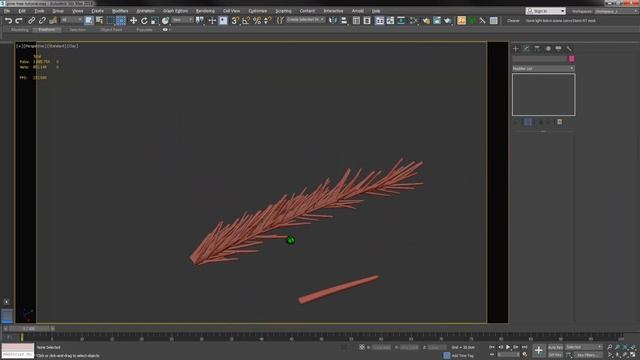Open the Workspaces dropdown
640x360 pixels.
click(x=616, y=11)
